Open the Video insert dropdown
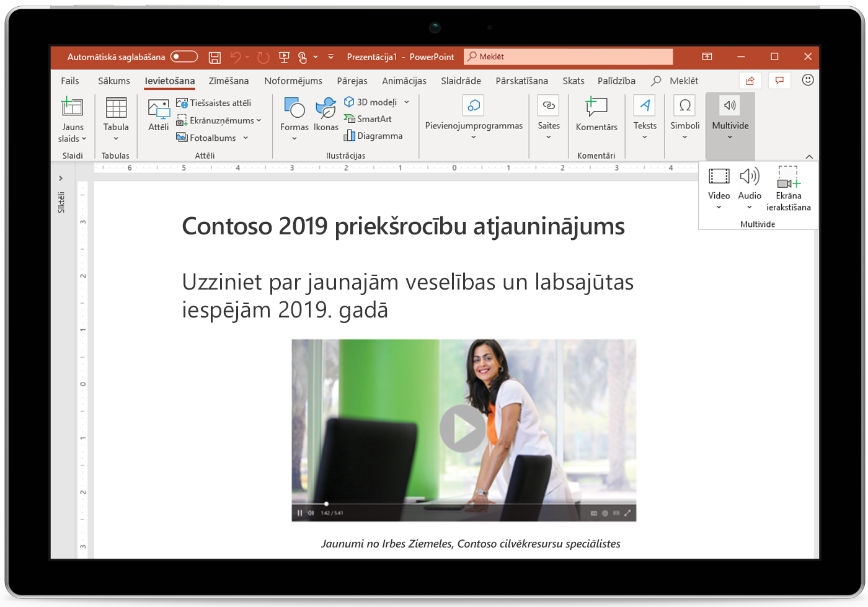 point(719,188)
